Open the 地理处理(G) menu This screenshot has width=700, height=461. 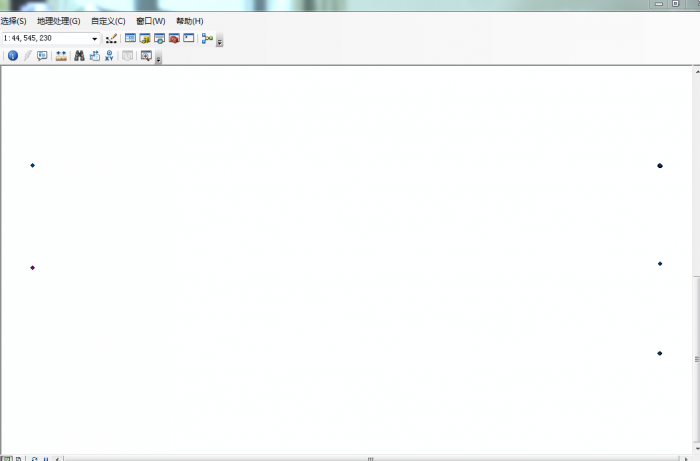(58, 21)
